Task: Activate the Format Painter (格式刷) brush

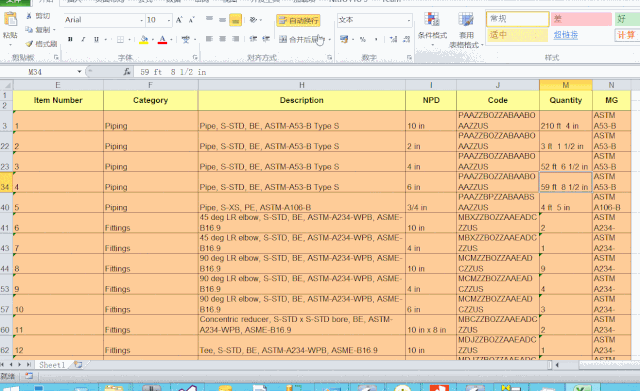Action: [29, 44]
